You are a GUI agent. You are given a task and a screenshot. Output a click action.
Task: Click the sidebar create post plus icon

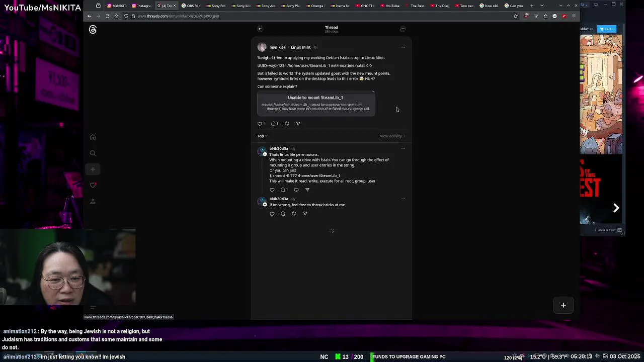pyautogui.click(x=93, y=169)
